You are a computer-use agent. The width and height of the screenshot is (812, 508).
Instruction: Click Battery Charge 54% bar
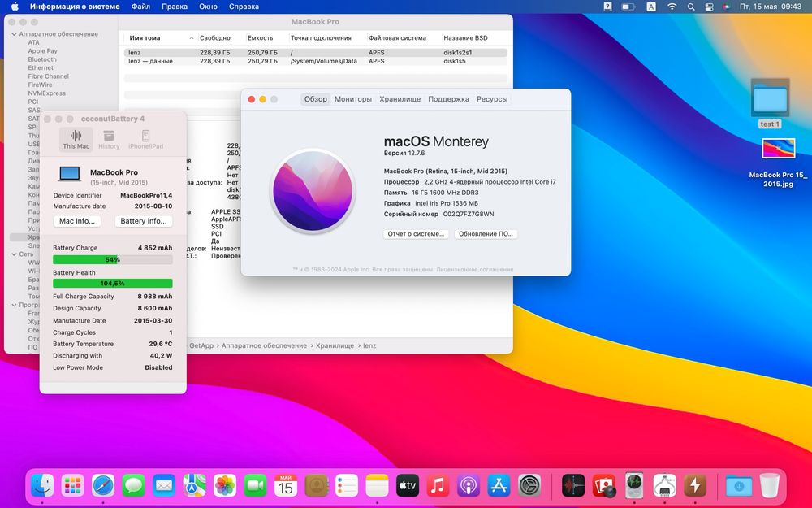112,260
